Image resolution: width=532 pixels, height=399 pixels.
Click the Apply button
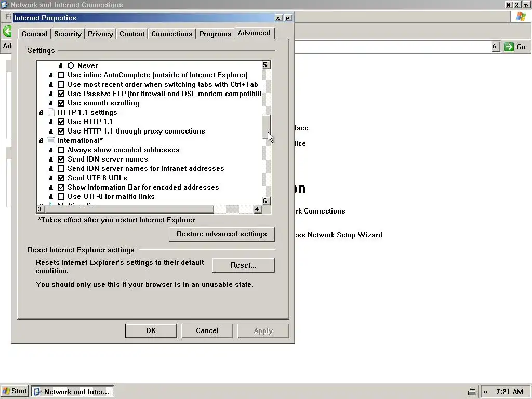[x=263, y=330]
